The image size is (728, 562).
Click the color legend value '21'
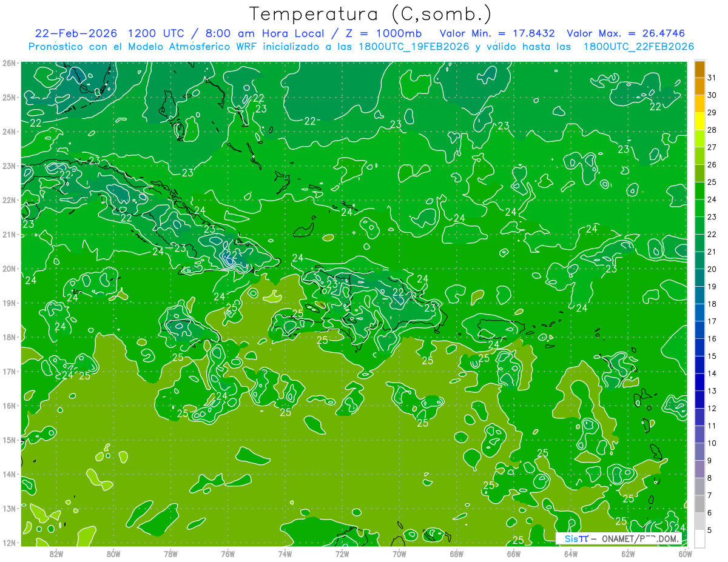click(712, 252)
